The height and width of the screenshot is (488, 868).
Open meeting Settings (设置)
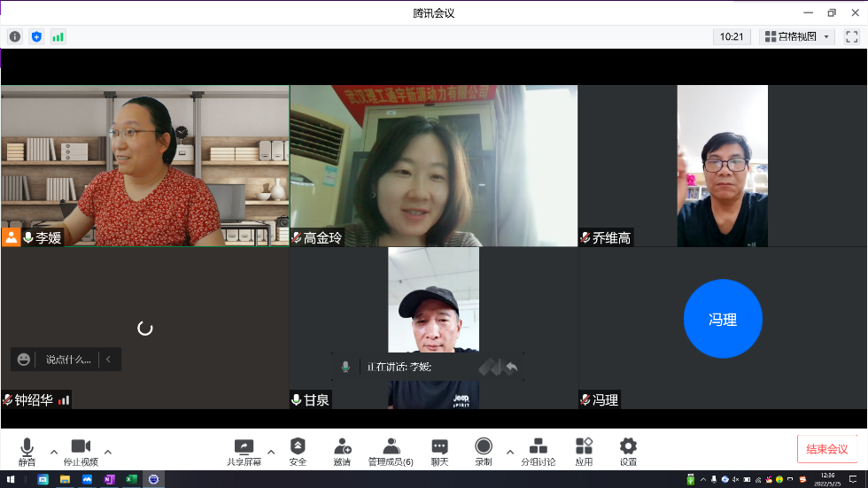click(x=628, y=451)
